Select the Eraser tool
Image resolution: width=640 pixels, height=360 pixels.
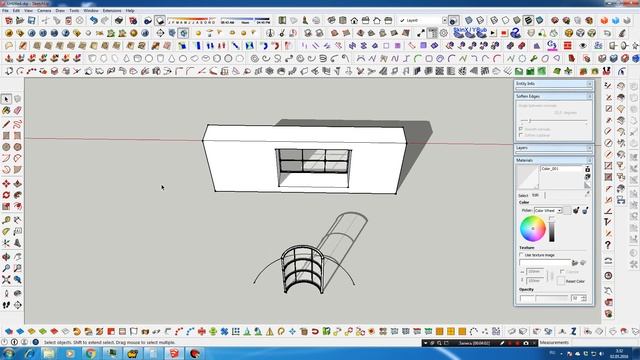[18, 111]
